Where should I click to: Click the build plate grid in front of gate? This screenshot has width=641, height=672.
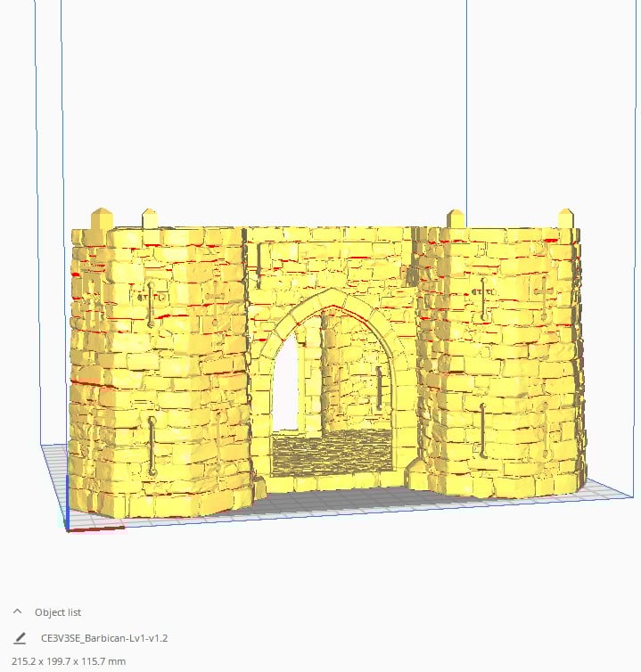339,508
